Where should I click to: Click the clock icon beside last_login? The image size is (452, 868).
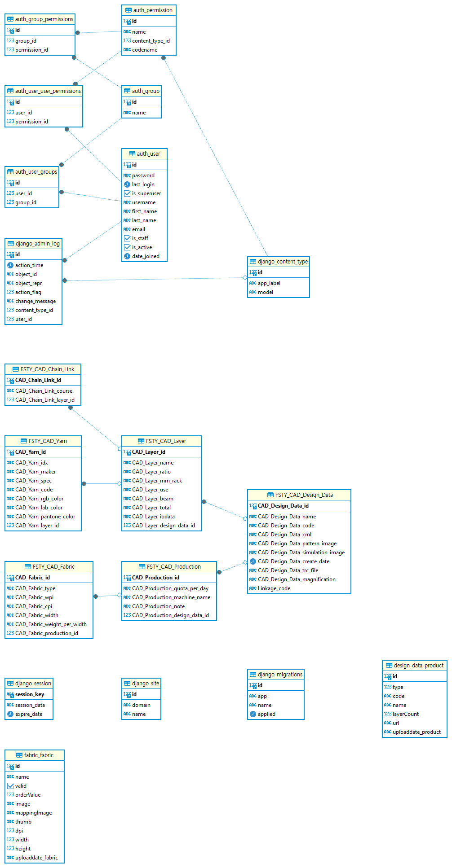[x=127, y=184]
